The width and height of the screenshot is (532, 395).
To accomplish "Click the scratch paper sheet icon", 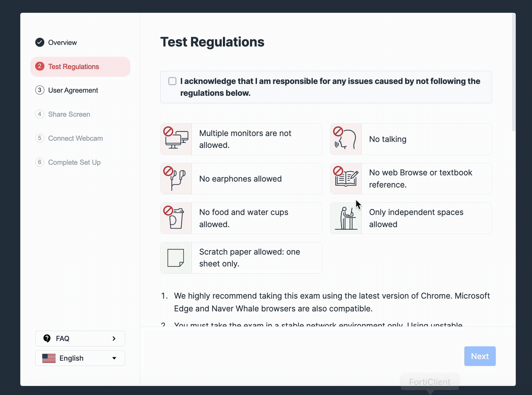I will pyautogui.click(x=176, y=258).
